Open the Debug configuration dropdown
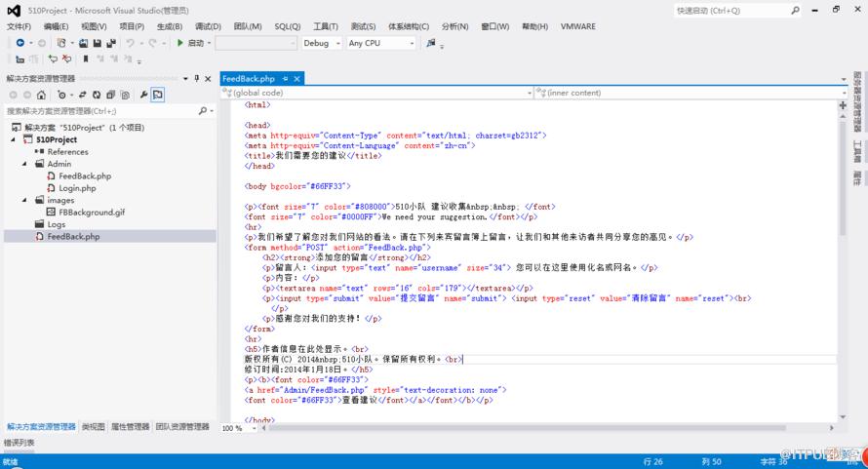 pos(337,43)
